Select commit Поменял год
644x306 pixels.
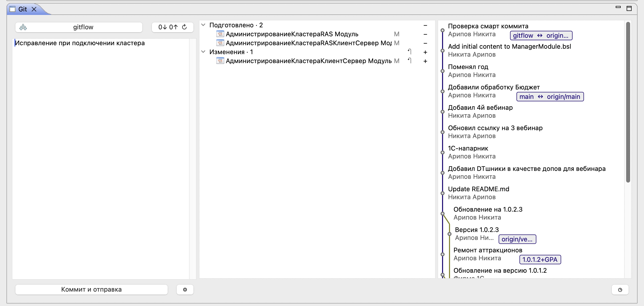468,67
